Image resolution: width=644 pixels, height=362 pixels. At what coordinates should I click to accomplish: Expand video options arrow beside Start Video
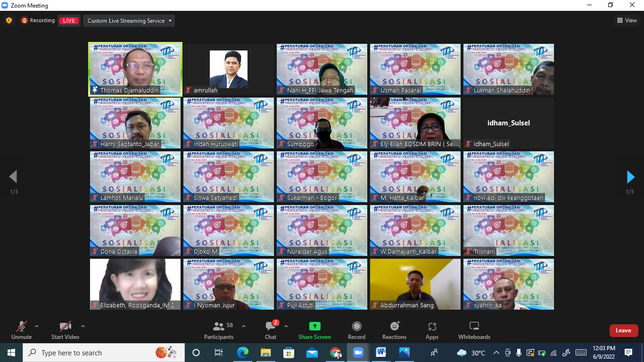(83, 326)
